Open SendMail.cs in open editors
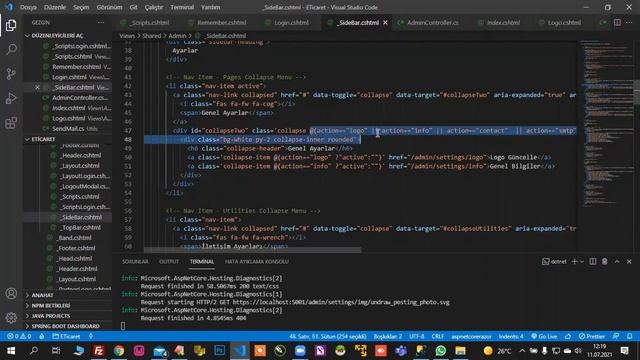 (69, 129)
